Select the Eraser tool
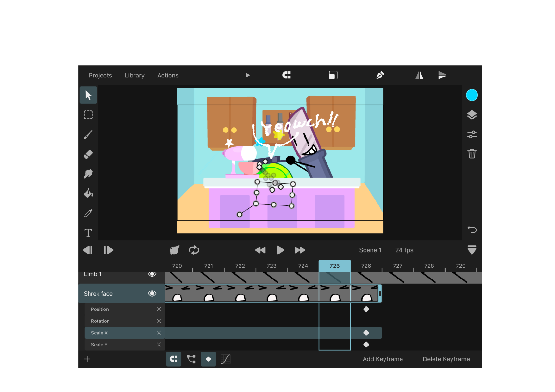The width and height of the screenshot is (555, 392). [x=88, y=154]
